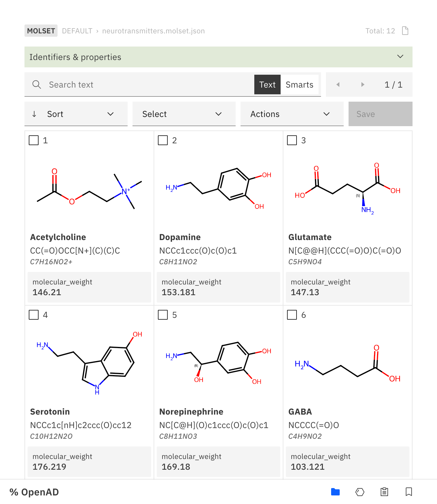Click SMILES NCCc1c[nH]c2ccc(O)cc12
Image resolution: width=437 pixels, height=504 pixels.
coord(81,425)
